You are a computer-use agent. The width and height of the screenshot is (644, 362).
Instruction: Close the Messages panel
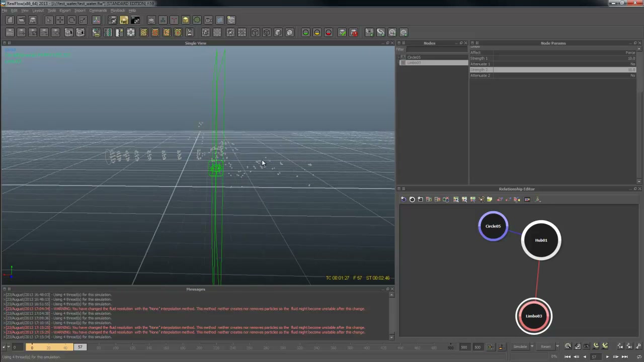point(392,289)
